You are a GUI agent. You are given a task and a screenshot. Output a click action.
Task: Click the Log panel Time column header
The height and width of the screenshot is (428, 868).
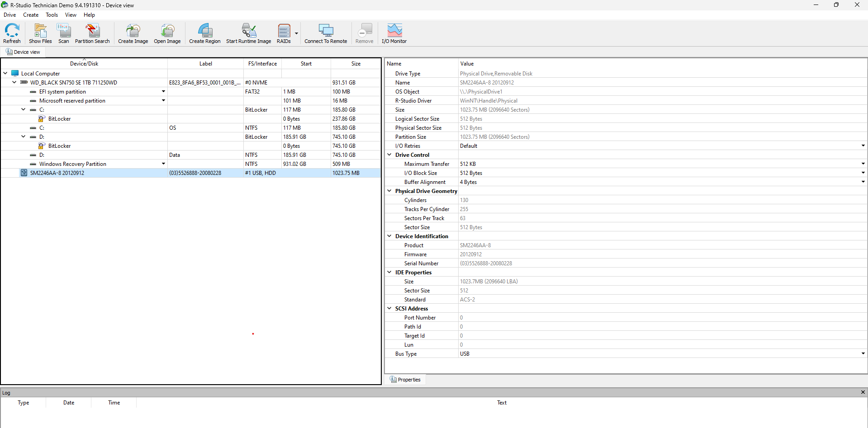point(114,403)
